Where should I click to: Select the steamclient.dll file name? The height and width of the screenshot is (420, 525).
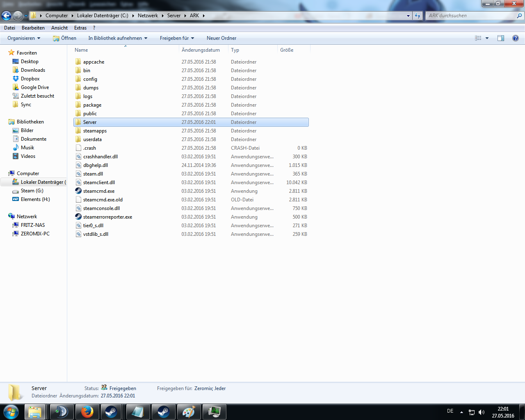(x=99, y=183)
